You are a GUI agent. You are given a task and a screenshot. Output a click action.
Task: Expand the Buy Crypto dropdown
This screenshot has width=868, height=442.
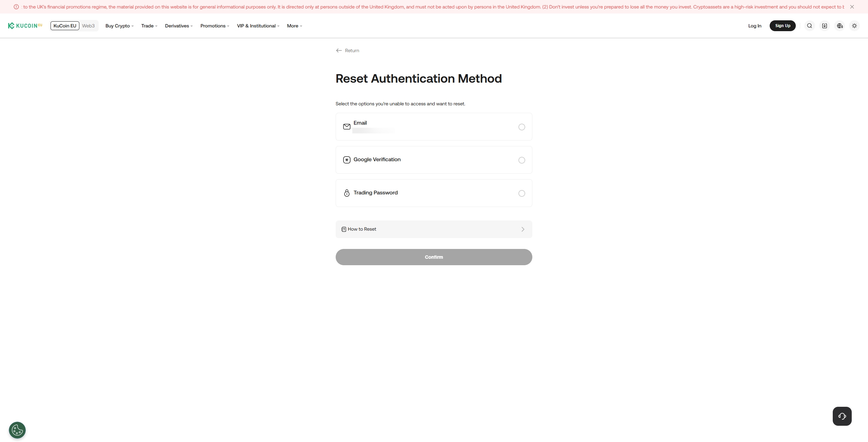pos(119,26)
